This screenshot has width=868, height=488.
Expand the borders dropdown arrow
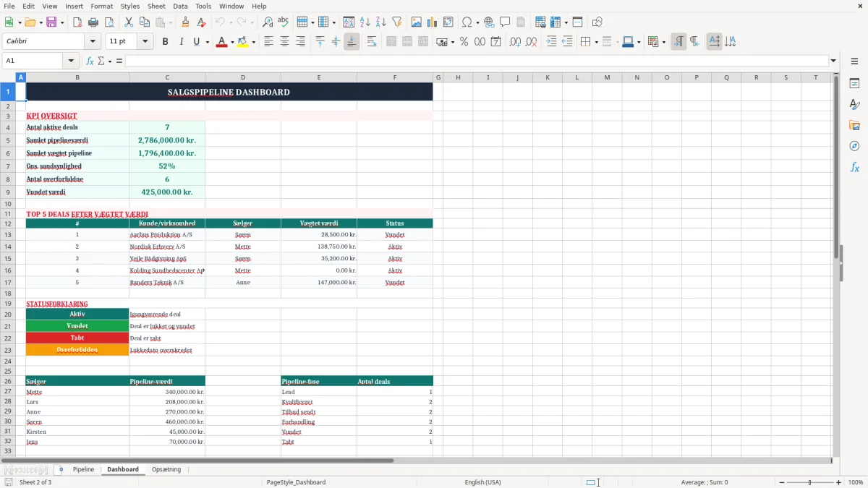[596, 42]
